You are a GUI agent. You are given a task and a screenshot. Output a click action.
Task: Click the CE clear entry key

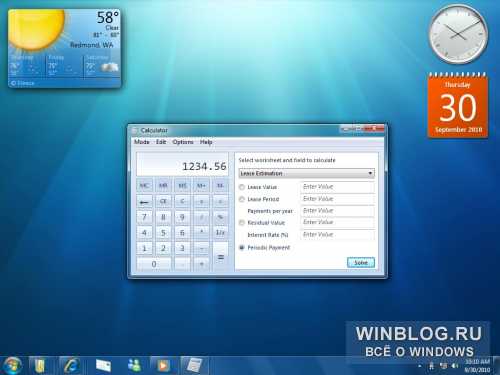163,202
